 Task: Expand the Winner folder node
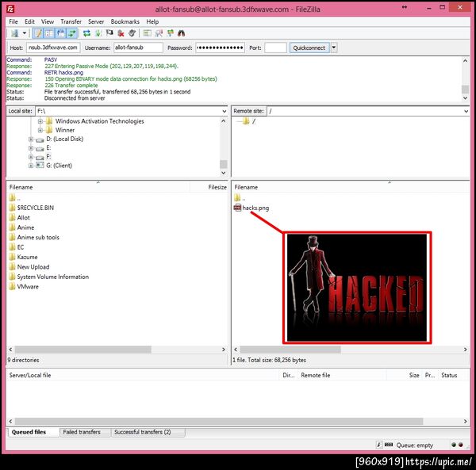40,130
